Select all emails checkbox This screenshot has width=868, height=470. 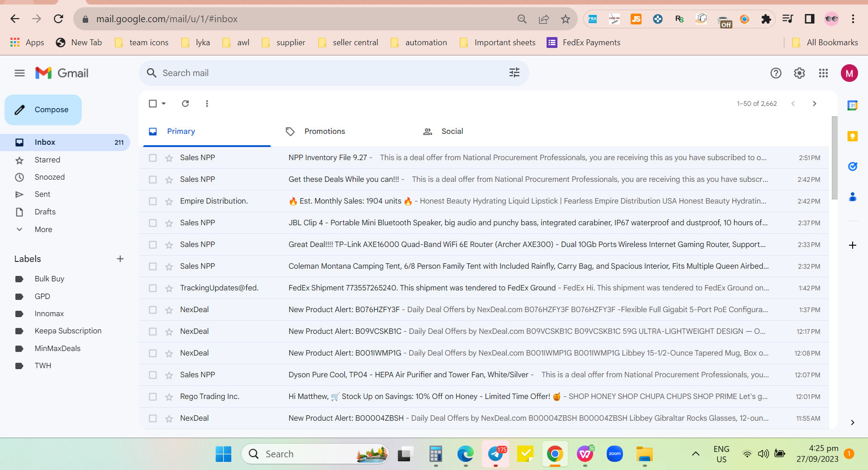[153, 104]
